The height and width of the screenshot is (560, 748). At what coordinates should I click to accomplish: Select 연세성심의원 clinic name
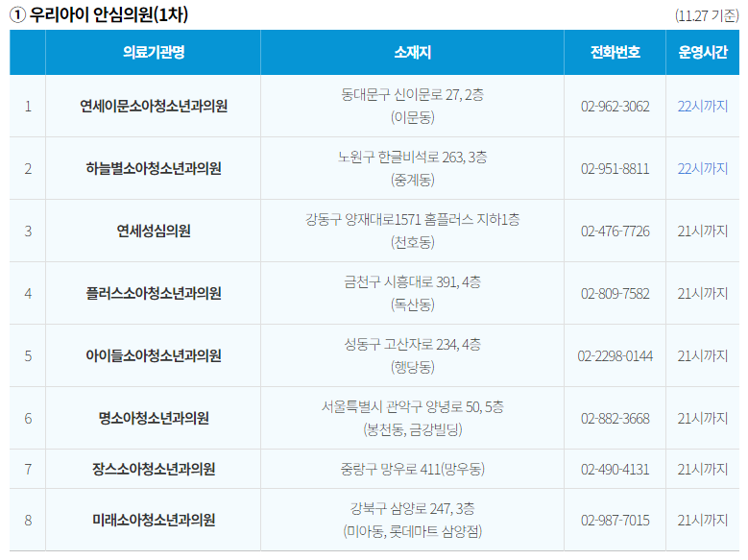(153, 231)
